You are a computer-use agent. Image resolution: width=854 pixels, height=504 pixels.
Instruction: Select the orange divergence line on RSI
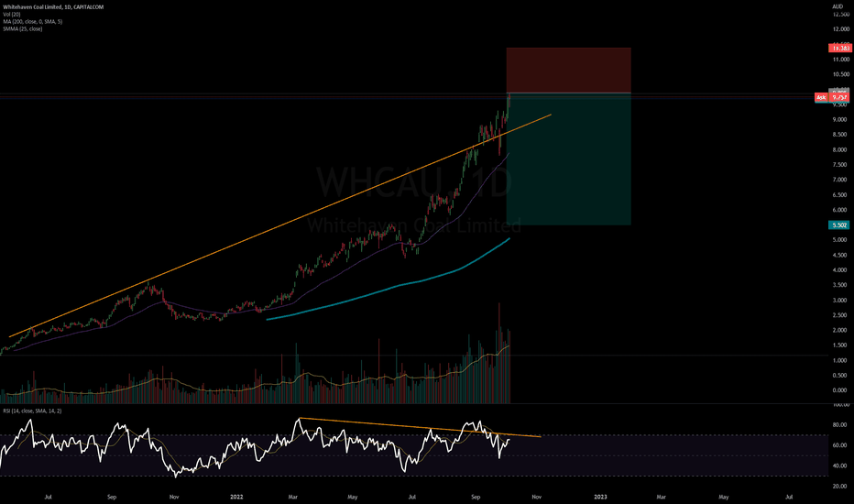click(420, 427)
